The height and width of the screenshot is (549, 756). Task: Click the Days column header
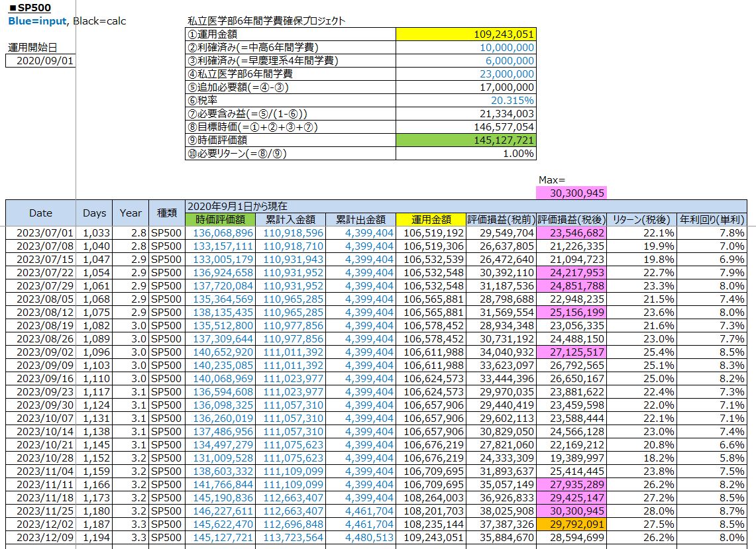pyautogui.click(x=95, y=213)
